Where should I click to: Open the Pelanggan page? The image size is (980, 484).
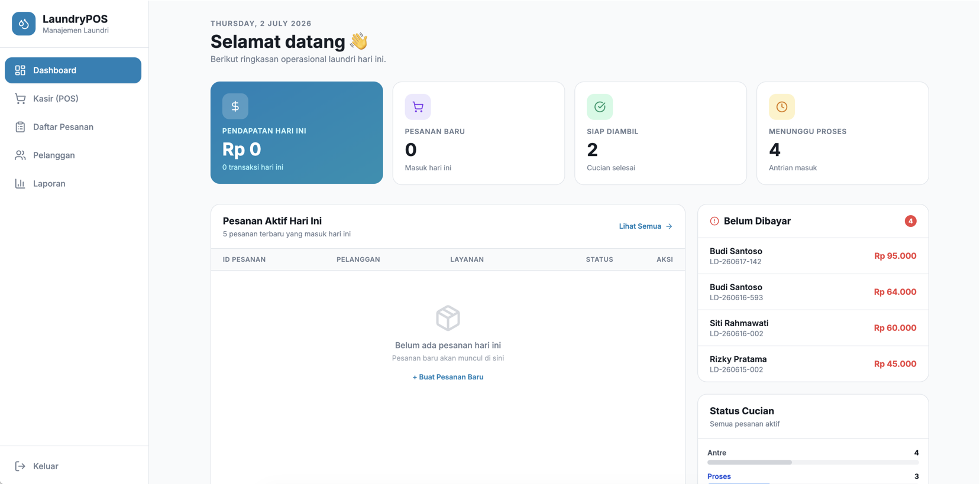coord(73,155)
